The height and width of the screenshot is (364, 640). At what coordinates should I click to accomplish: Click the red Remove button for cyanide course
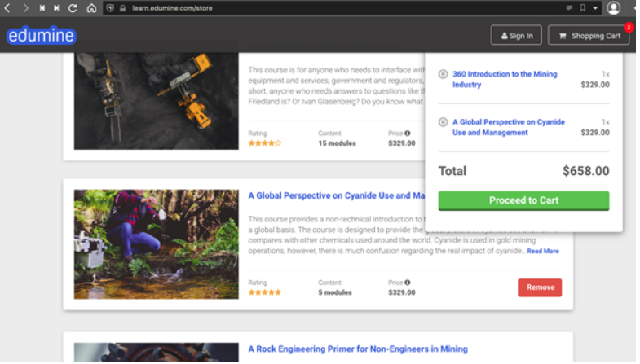click(x=540, y=287)
